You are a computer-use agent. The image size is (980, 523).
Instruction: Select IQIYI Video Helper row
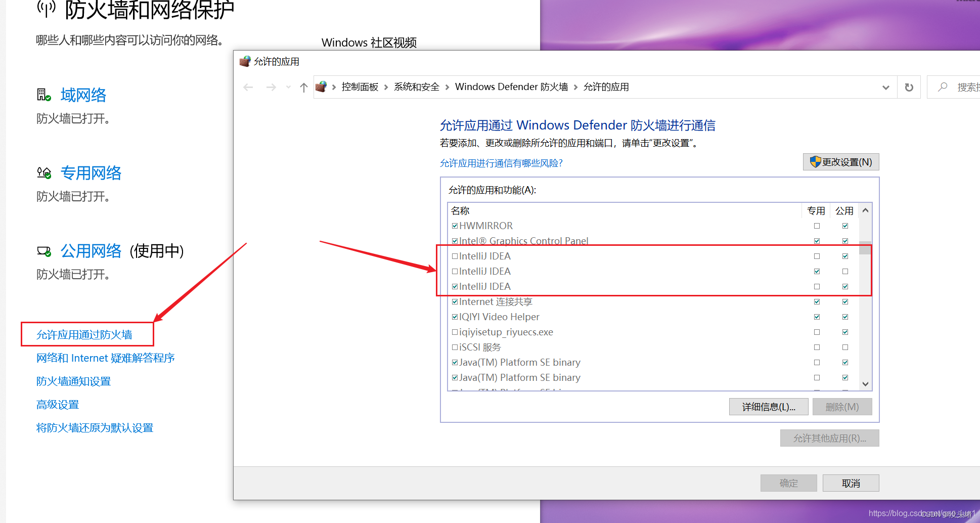(653, 317)
